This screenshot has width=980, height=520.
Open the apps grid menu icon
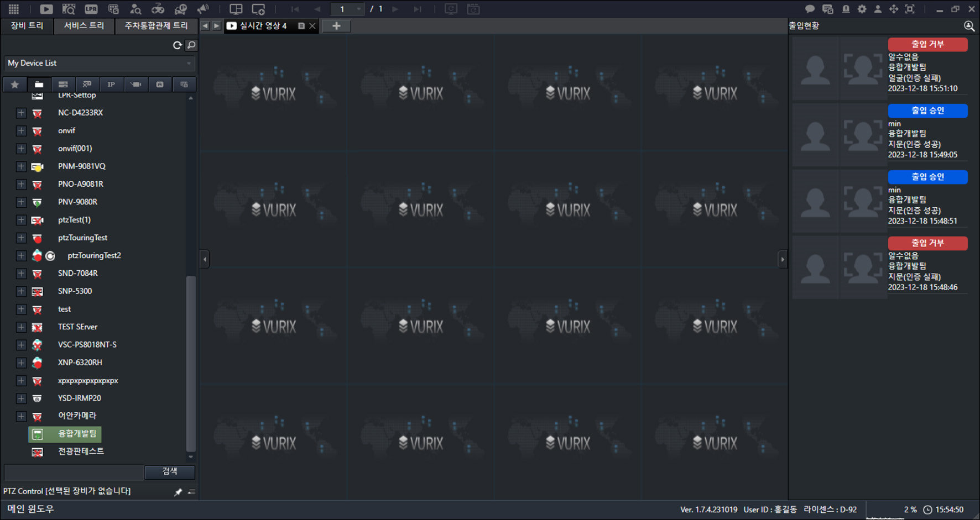coord(14,9)
